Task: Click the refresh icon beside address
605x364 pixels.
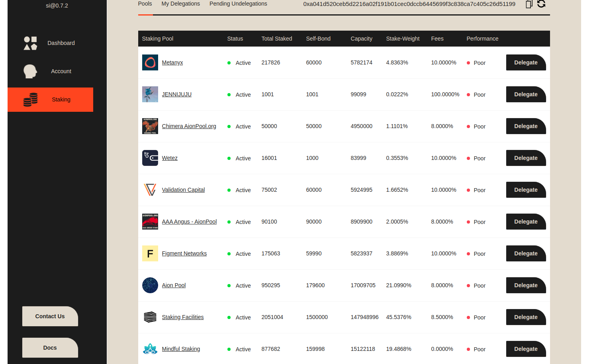Action: (541, 4)
